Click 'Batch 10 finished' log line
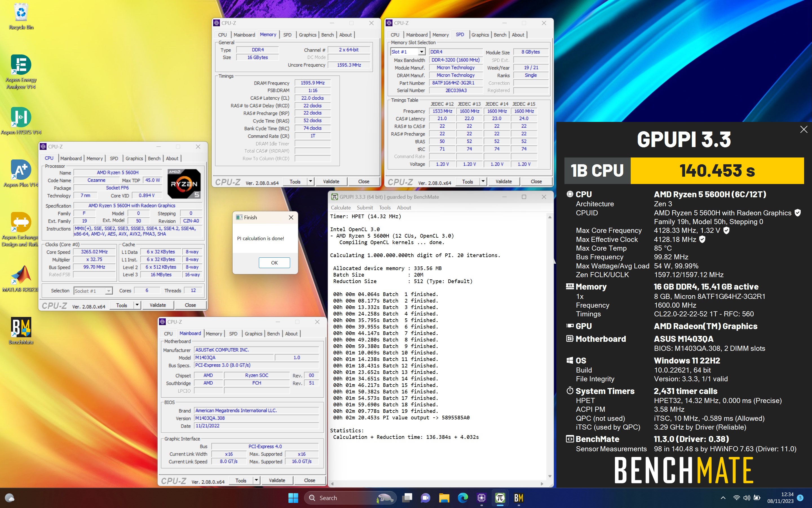The width and height of the screenshot is (812, 508). 385,352
